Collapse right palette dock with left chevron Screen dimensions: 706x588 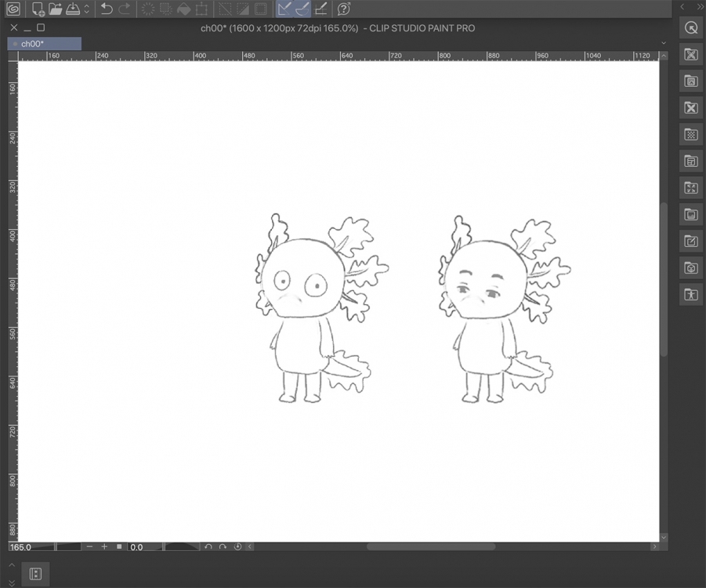point(682,6)
